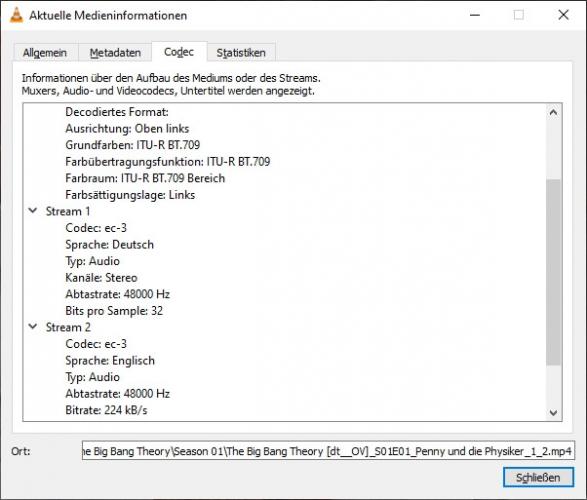Select the 'Decodiertes Format:' row
This screenshot has width=587, height=500.
pos(117,112)
